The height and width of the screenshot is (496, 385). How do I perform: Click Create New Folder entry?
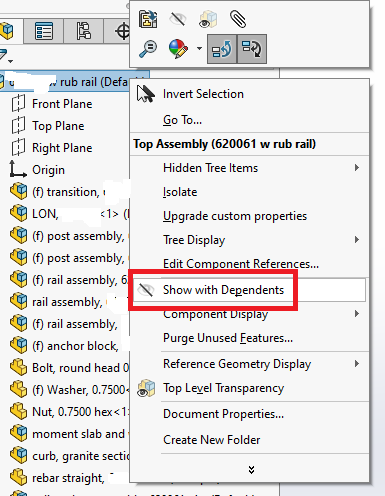(211, 440)
